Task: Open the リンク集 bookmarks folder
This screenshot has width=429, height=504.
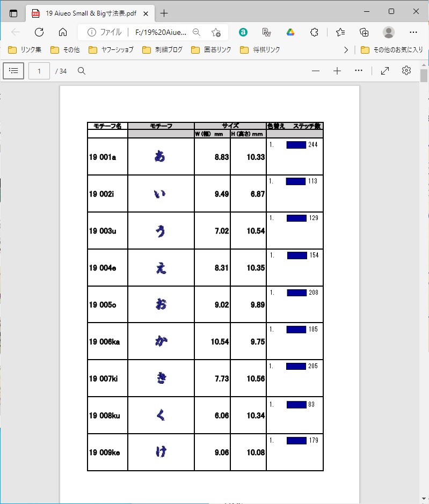Action: [25, 50]
